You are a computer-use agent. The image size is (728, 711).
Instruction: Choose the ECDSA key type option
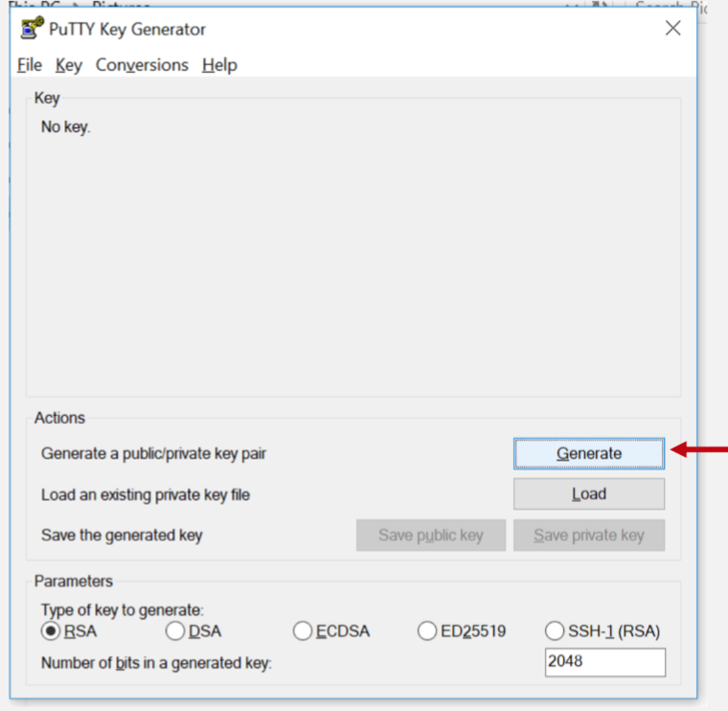click(303, 631)
